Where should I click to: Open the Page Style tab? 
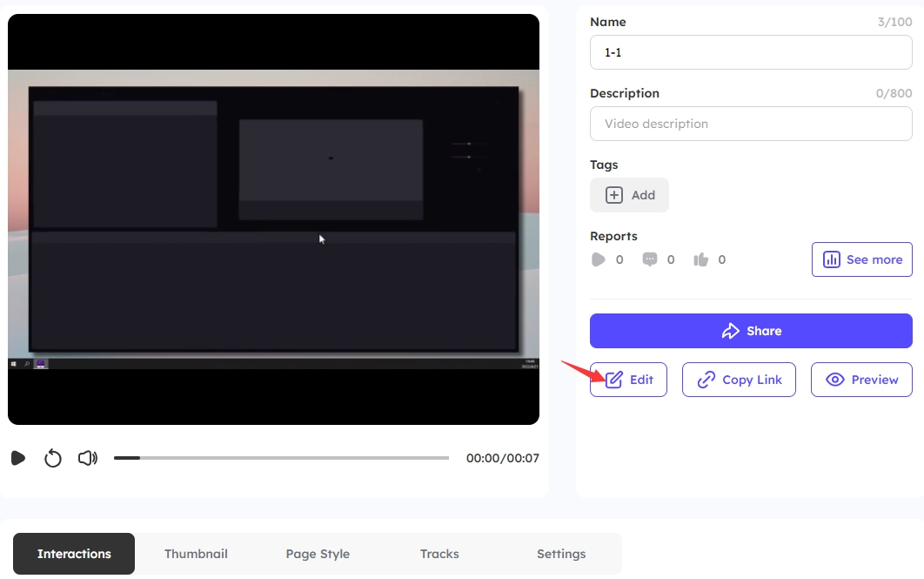tap(318, 554)
